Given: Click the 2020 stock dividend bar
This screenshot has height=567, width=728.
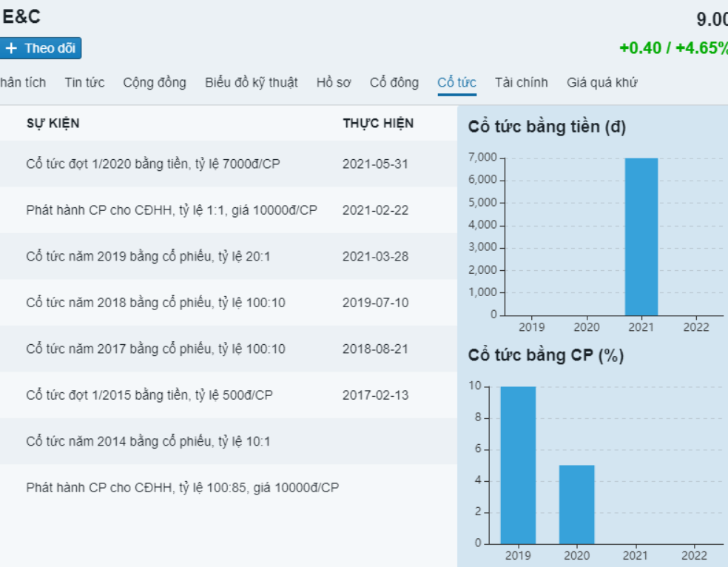Looking at the screenshot, I should pyautogui.click(x=576, y=504).
